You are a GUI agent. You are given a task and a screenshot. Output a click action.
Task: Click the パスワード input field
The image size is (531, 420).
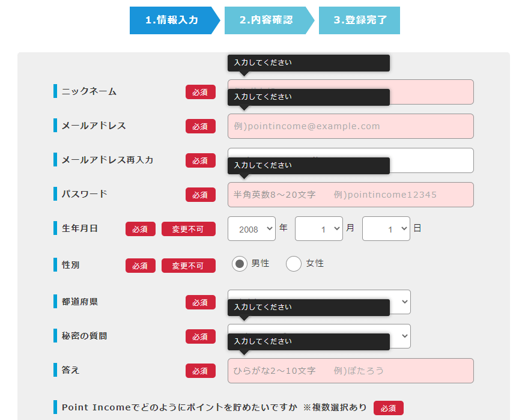(x=350, y=194)
